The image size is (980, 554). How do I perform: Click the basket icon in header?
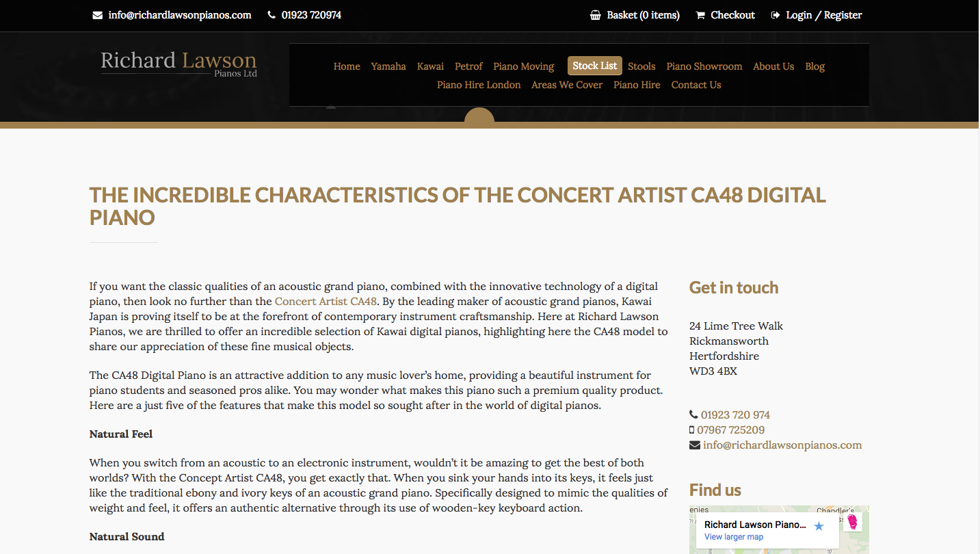click(x=596, y=15)
